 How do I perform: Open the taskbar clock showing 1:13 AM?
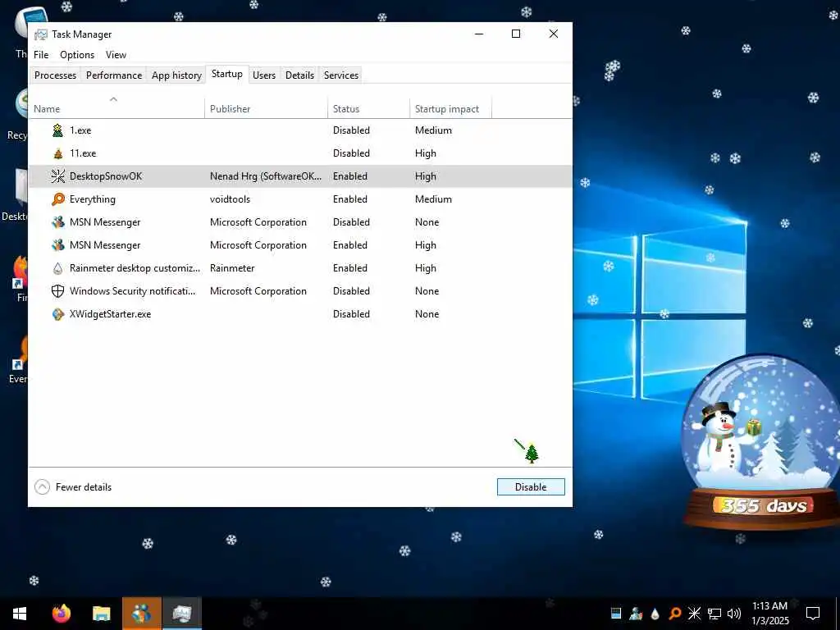coord(769,614)
